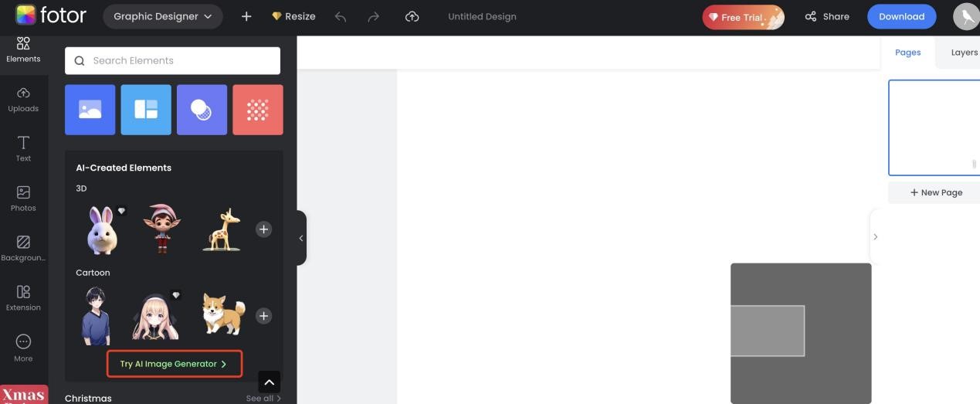Select the blank page thumbnail
This screenshot has width=980, height=404.
tap(934, 127)
